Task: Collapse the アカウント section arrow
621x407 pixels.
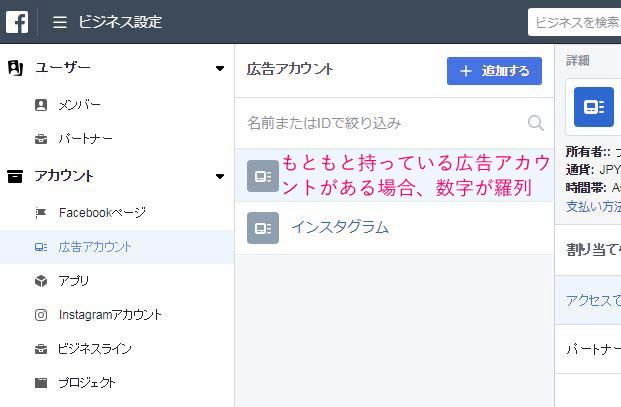Action: 220,176
